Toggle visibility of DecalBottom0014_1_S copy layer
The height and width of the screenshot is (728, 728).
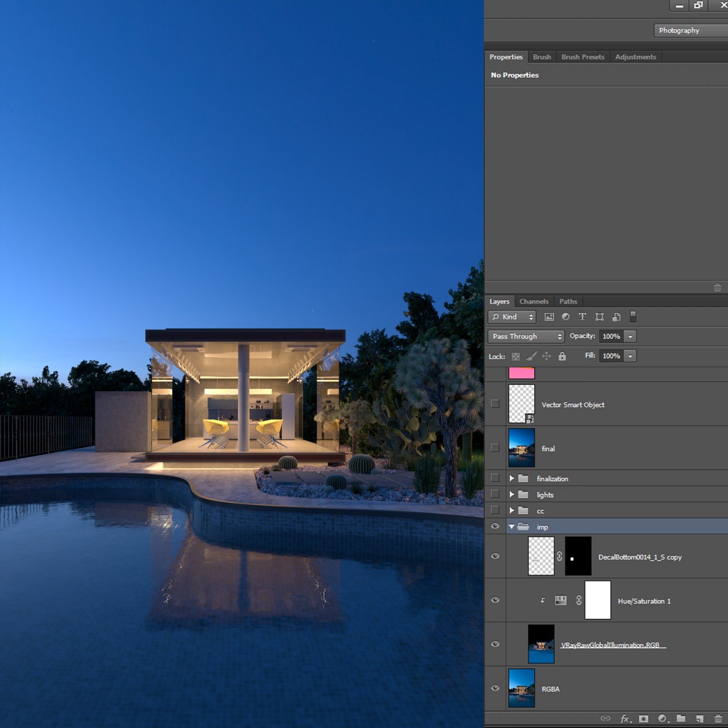(x=495, y=556)
